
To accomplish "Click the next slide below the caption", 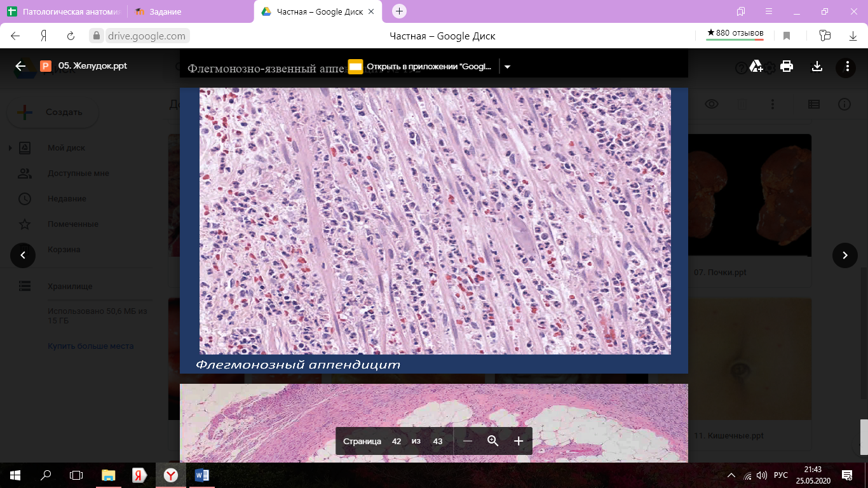I will coord(434,423).
